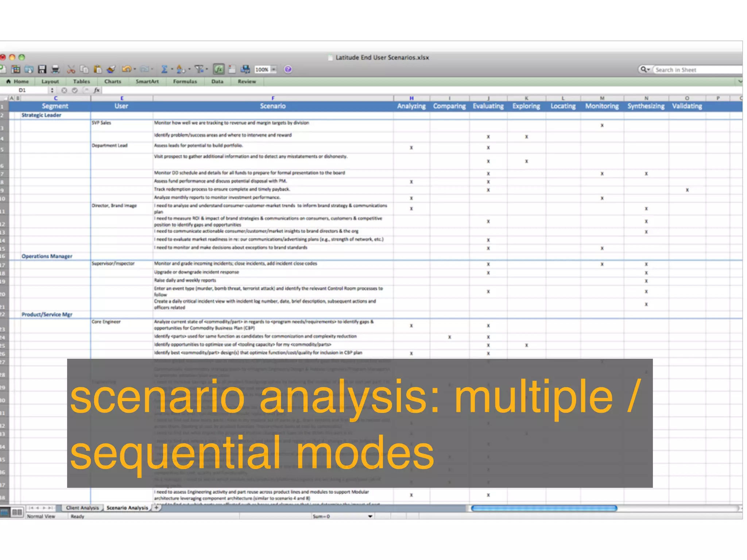Switch to the Tables ribbon tab
This screenshot has height=560, width=747.
[81, 81]
